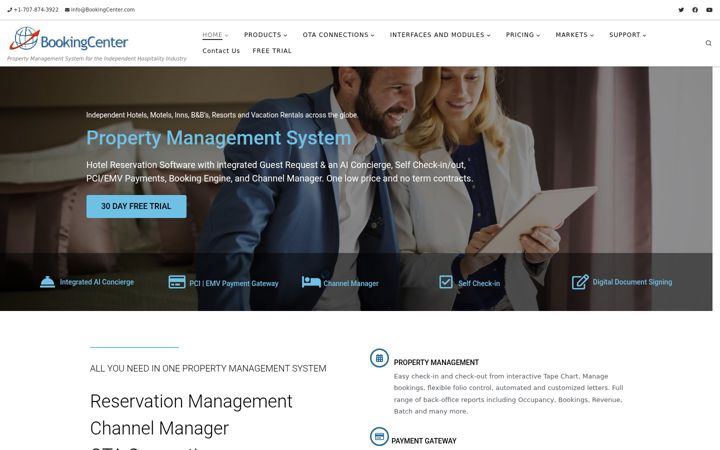Open the Home menu item
720x450 pixels.
[212, 35]
